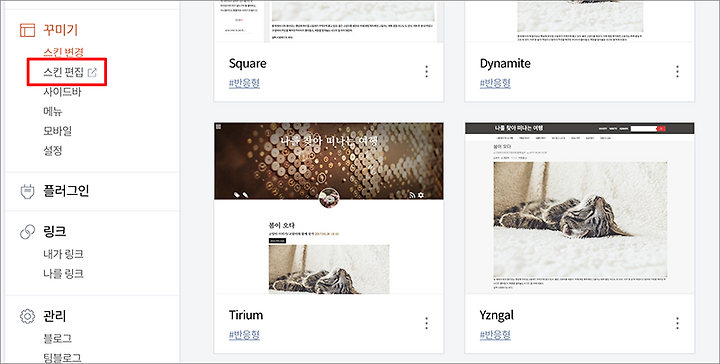Viewport: 720px width, 364px height.
Task: Open the 링크 section heading
Action: pos(55,232)
